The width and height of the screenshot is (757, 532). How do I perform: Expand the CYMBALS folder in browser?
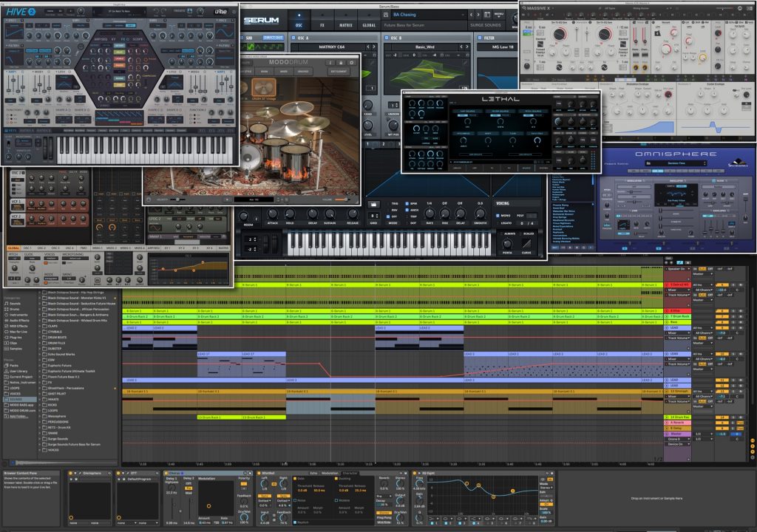tap(40, 332)
